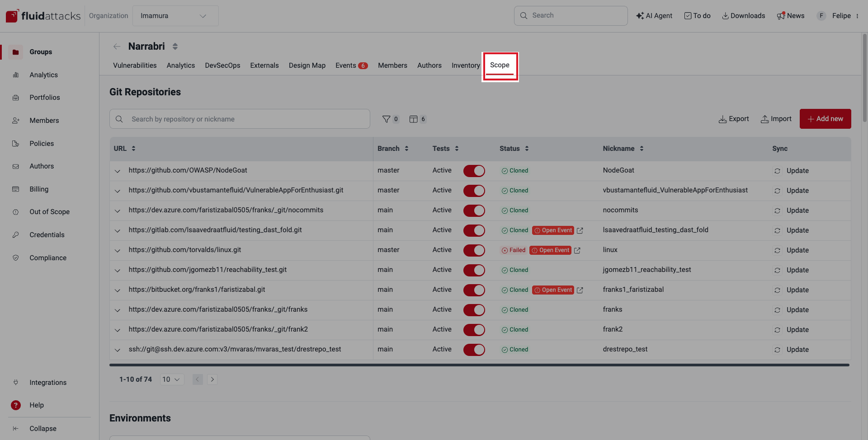Disable the Active toggle for NodeGoat repository
The image size is (868, 440).
(x=474, y=171)
